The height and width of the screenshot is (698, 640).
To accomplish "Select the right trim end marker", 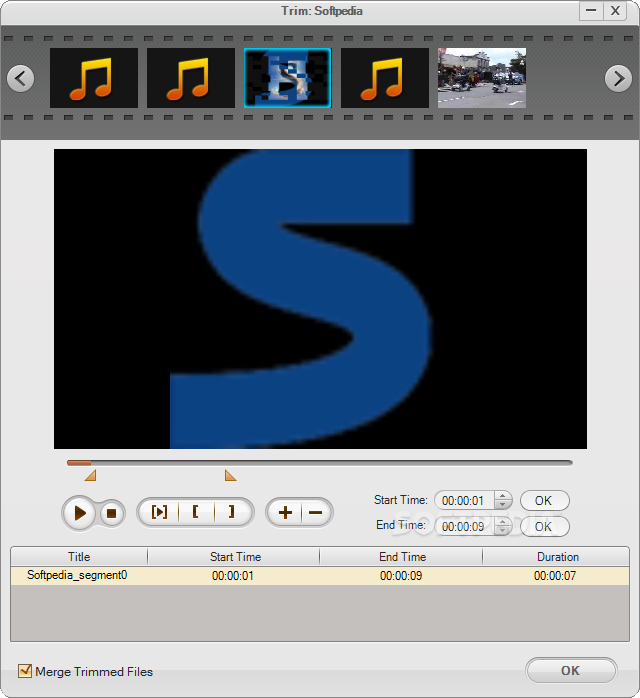I will point(230,475).
